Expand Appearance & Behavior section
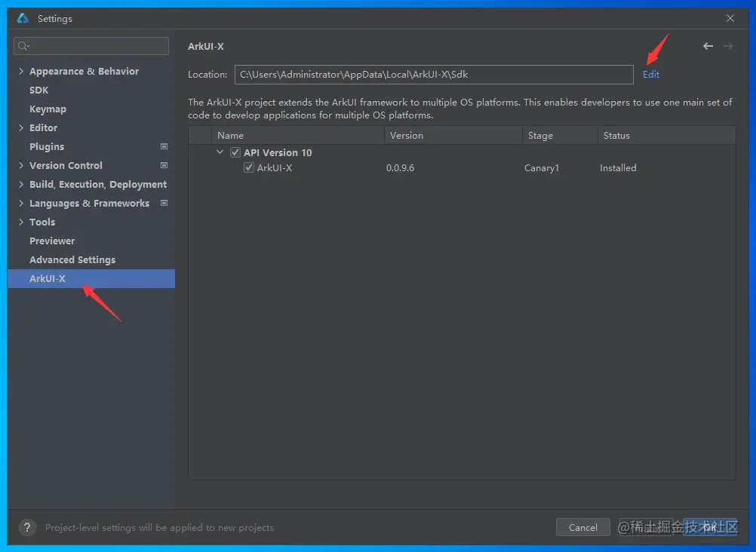The height and width of the screenshot is (552, 756). pyautogui.click(x=20, y=71)
